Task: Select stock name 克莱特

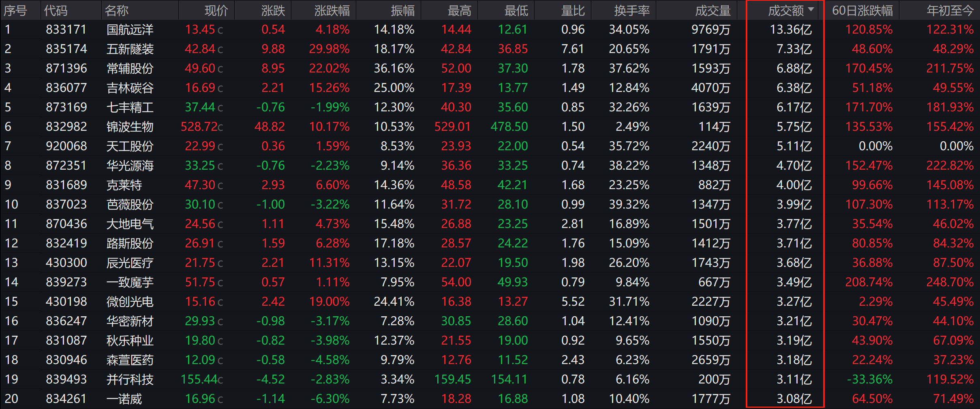Action: point(124,185)
